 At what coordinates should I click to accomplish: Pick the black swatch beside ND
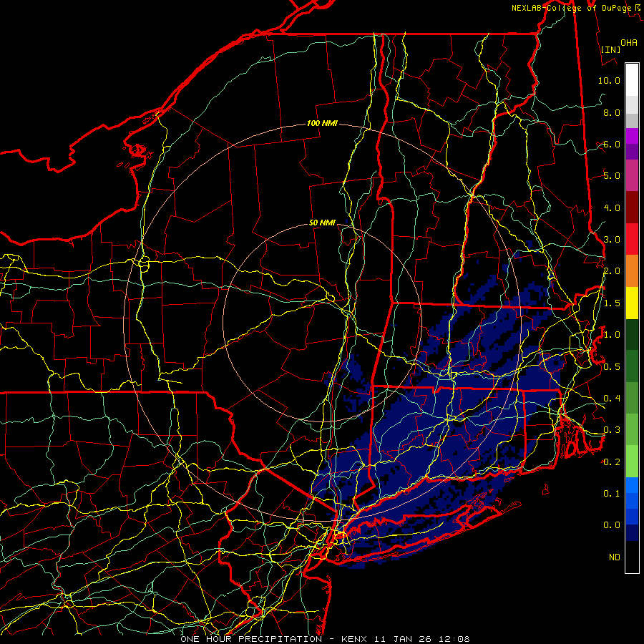click(x=632, y=557)
